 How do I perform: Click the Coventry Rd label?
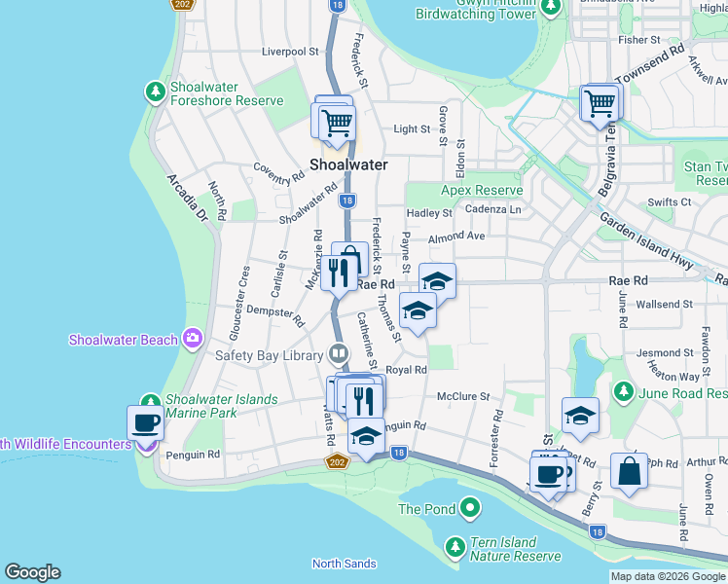(279, 174)
